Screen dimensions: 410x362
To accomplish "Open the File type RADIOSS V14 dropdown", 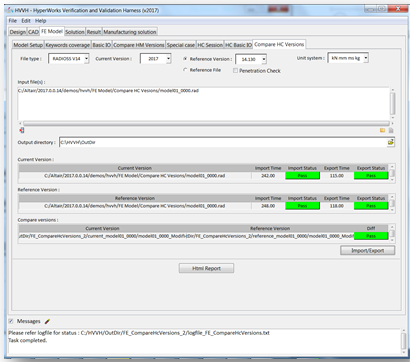I will point(69,59).
